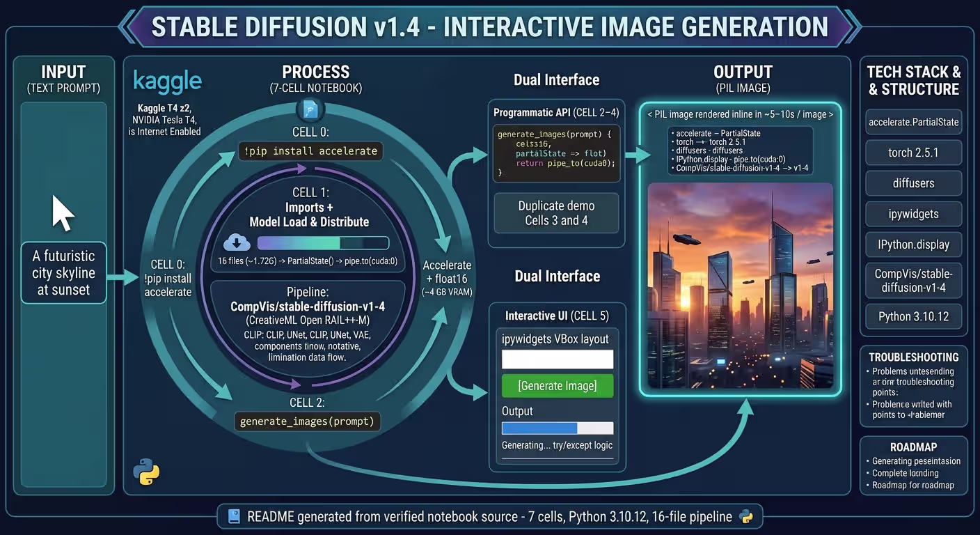The height and width of the screenshot is (535, 980).
Task: Click the white text input in ipywidgets VBox
Action: point(558,359)
